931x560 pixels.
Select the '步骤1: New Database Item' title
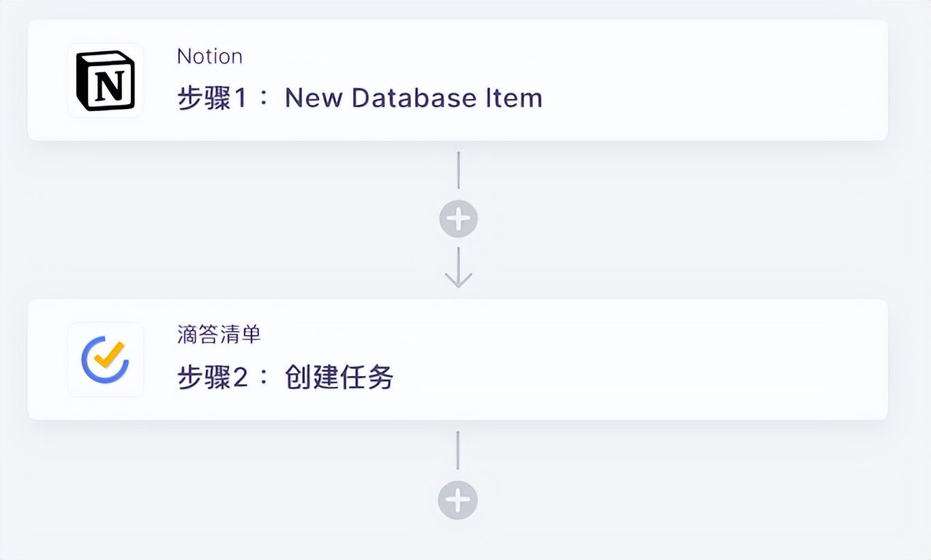359,97
